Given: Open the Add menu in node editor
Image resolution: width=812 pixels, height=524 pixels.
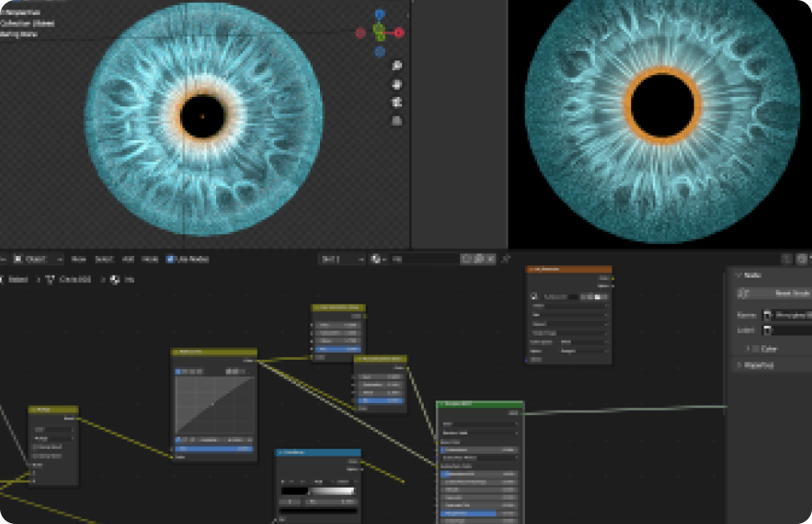Looking at the screenshot, I should pyautogui.click(x=128, y=259).
